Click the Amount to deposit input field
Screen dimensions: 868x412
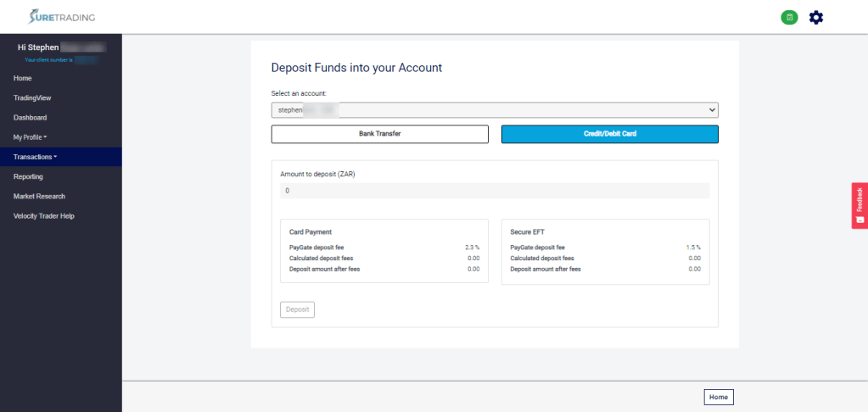pos(494,191)
